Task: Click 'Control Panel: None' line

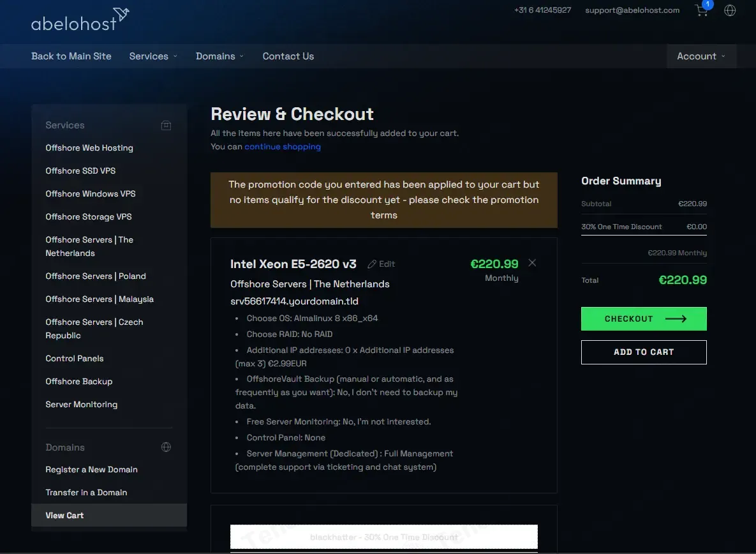Action: pos(286,438)
